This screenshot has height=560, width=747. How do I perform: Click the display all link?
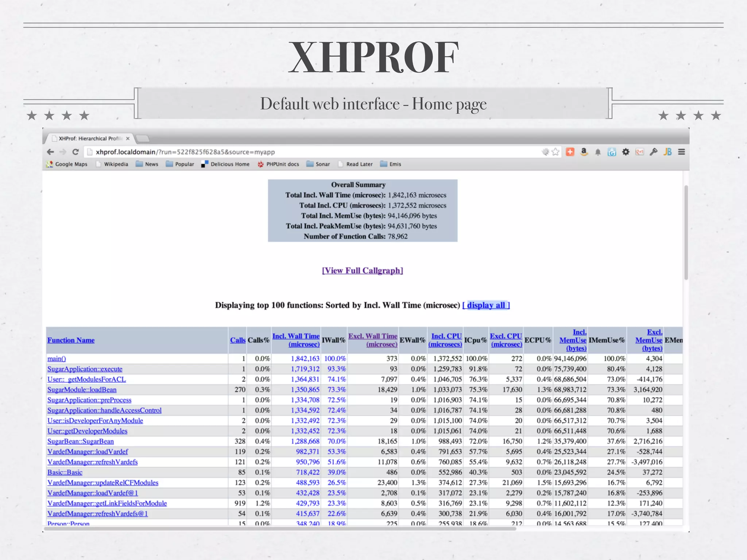pyautogui.click(x=486, y=305)
